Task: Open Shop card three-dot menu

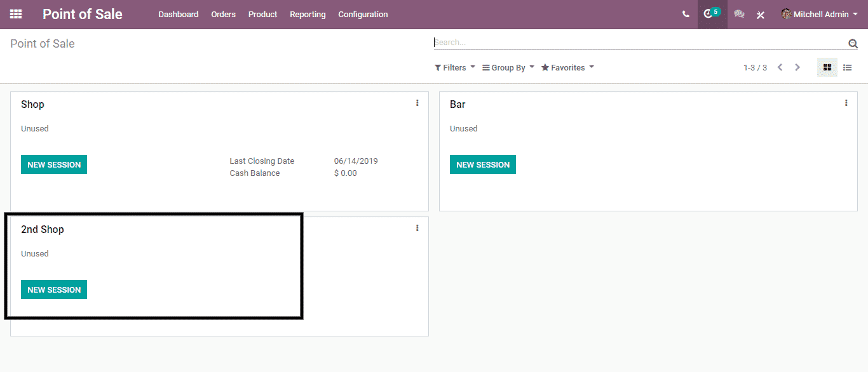Action: point(417,103)
